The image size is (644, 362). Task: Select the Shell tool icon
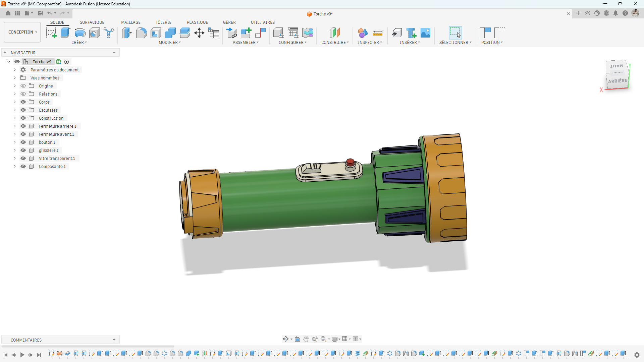pyautogui.click(x=156, y=33)
